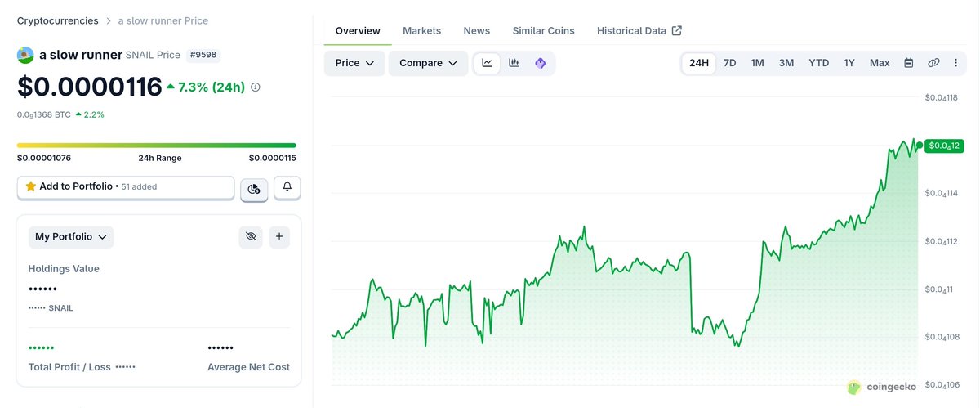Open the Compare dropdown
The height and width of the screenshot is (408, 980).
tap(428, 63)
